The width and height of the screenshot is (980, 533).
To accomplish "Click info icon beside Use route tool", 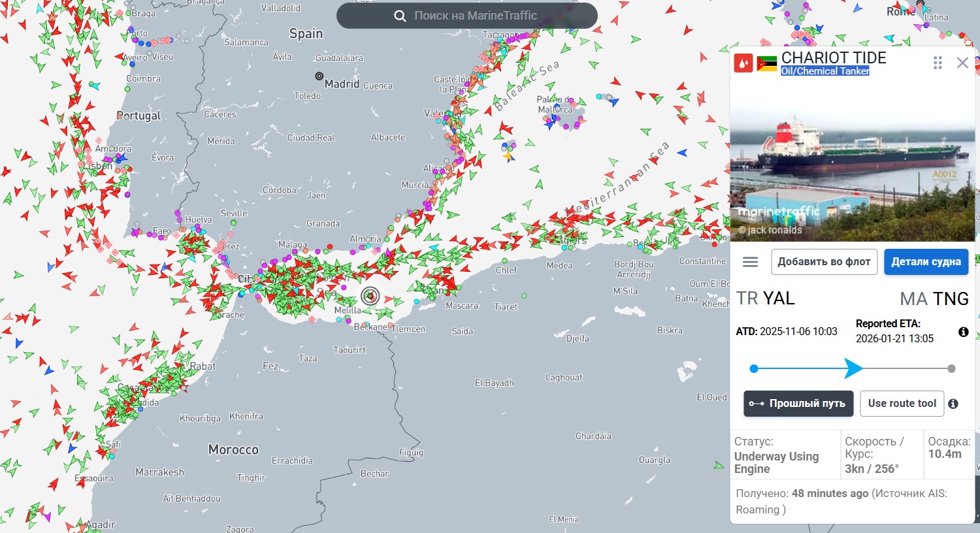I will click(953, 404).
